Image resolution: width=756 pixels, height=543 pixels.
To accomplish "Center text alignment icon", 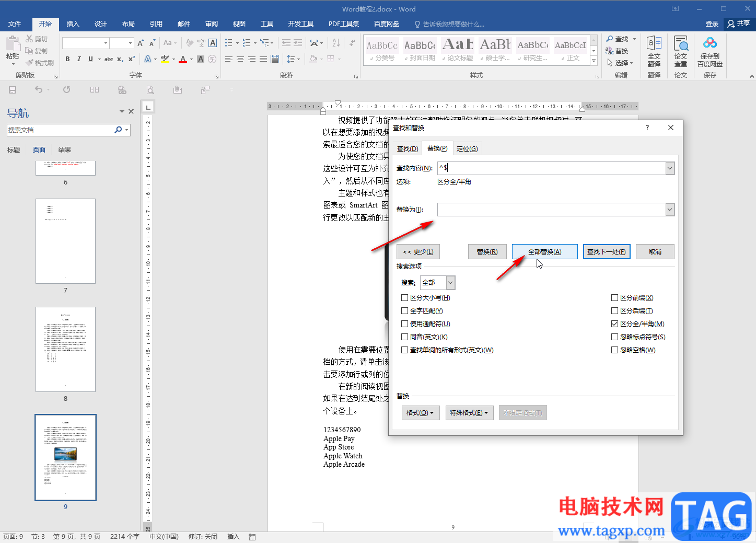I will 240,59.
